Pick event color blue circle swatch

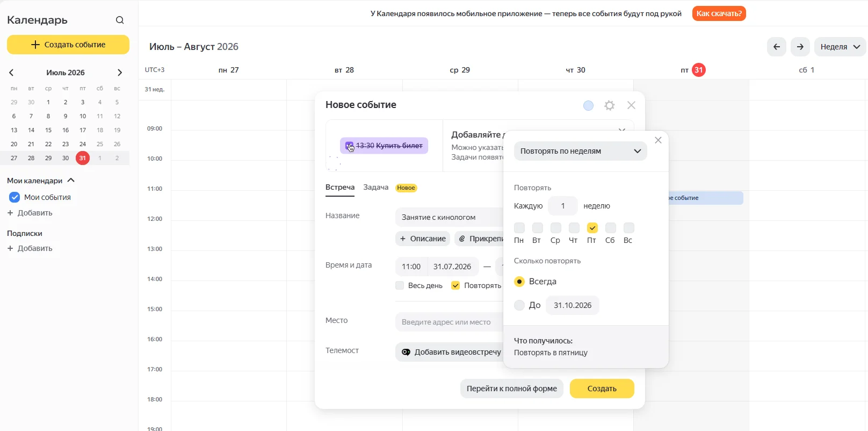pyautogui.click(x=589, y=105)
